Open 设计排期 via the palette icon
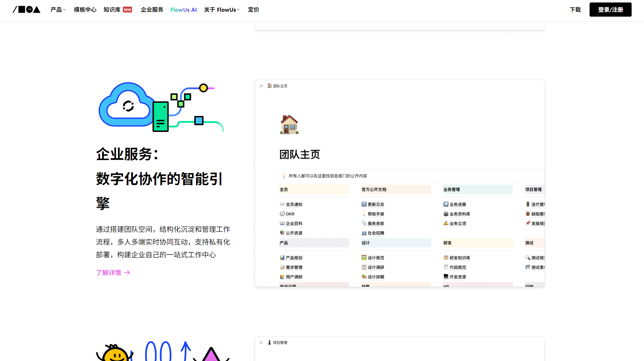Viewport: 644px width, 361px height. click(363, 277)
